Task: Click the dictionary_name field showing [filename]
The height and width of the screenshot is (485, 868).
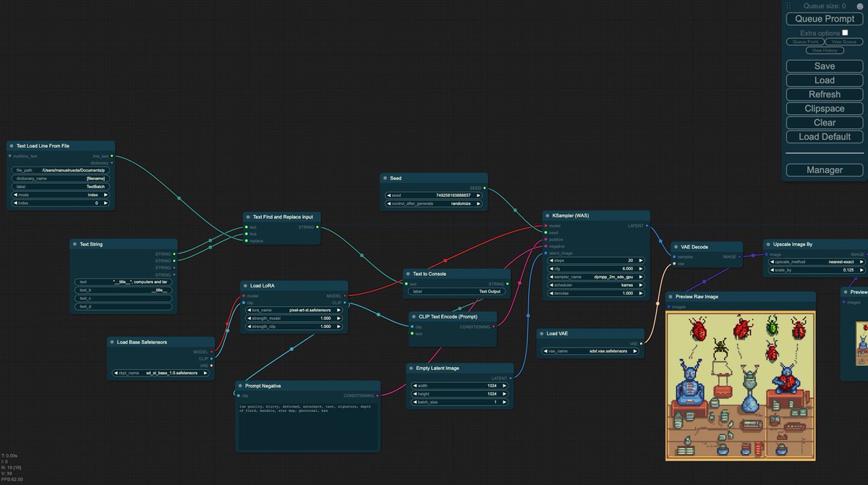Action: [61, 178]
